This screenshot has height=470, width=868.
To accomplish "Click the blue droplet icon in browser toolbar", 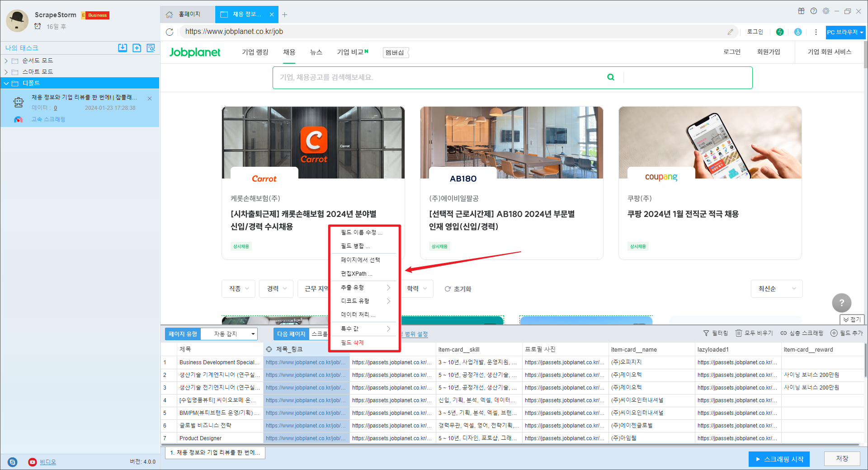I will pos(798,32).
